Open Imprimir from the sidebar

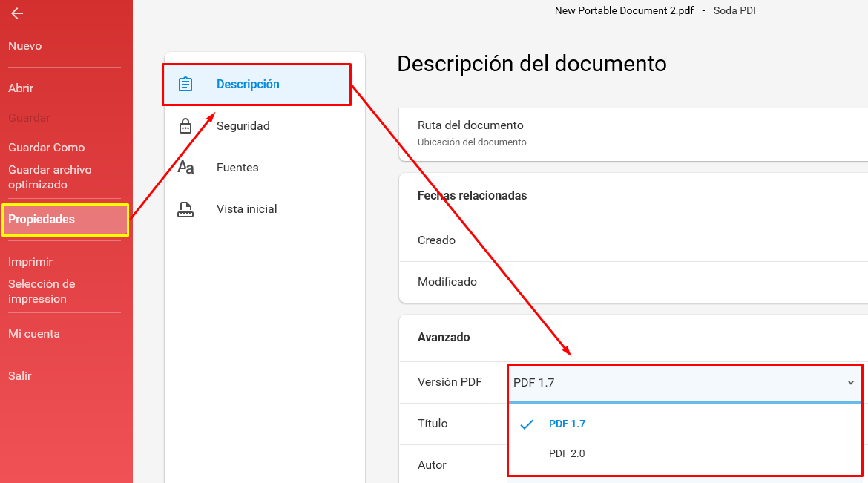point(30,261)
